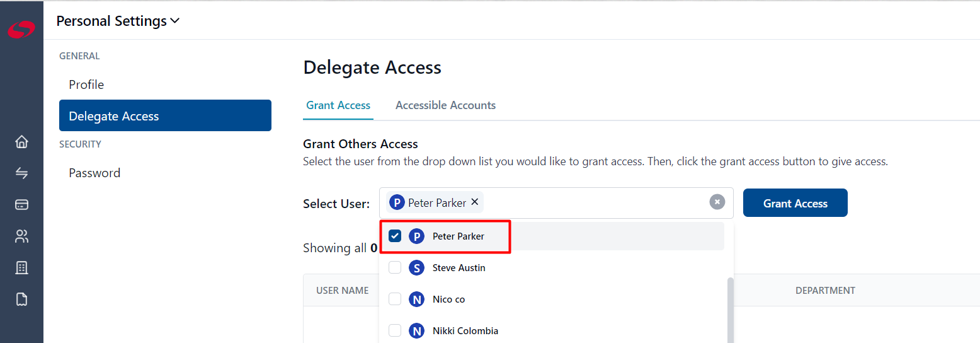Viewport: 980px width, 343px height.
Task: Open the building icon in sidebar
Action: pyautogui.click(x=21, y=268)
